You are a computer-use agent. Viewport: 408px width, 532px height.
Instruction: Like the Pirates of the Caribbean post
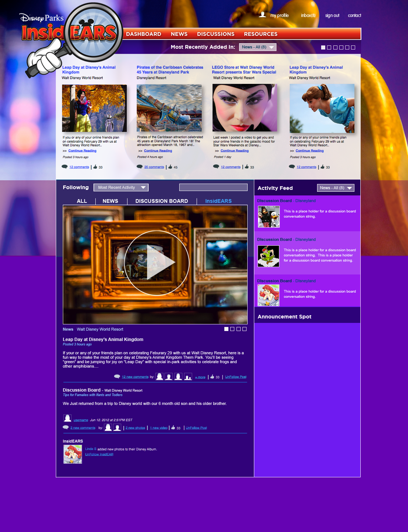tap(170, 167)
